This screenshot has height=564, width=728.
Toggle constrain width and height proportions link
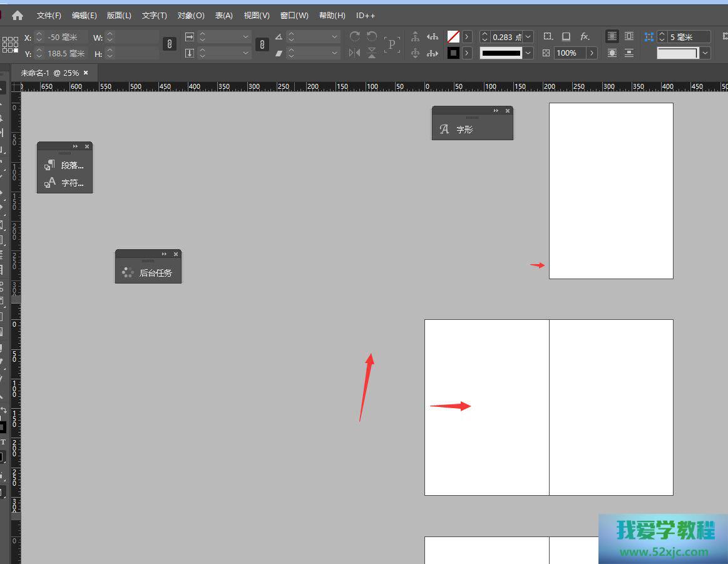(x=169, y=44)
